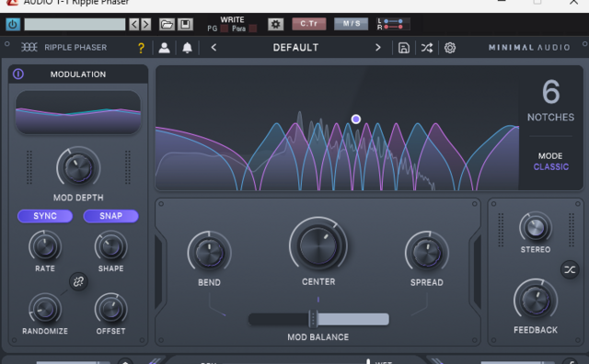Click the Shape knob
Screen dimensions: 589x364
[x=110, y=246]
